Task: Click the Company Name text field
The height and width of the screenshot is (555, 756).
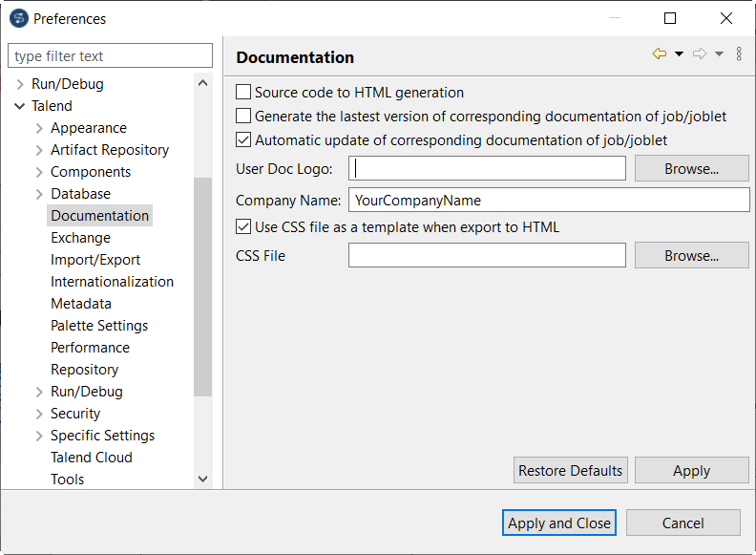Action: click(549, 201)
